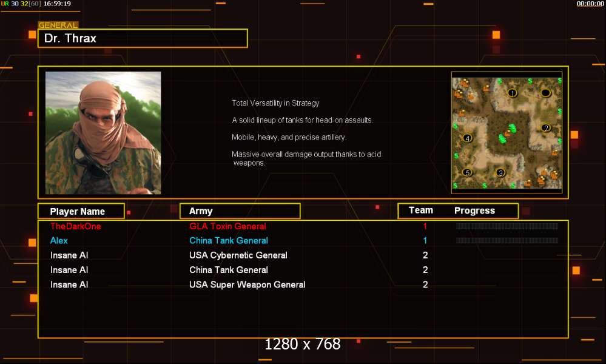This screenshot has width=606, height=364.
Task: Click 'Total Versatility in Strategy' text
Action: point(275,103)
